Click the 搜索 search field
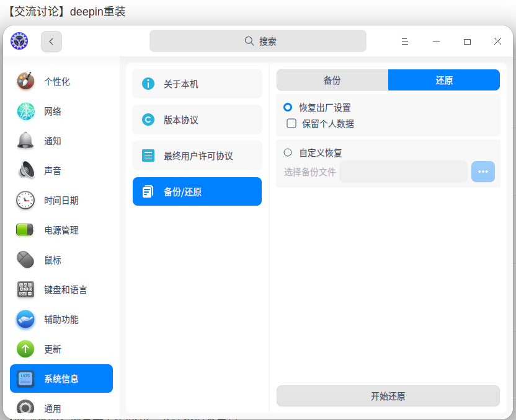Screen dimensions: 516x420 pyautogui.click(x=258, y=42)
